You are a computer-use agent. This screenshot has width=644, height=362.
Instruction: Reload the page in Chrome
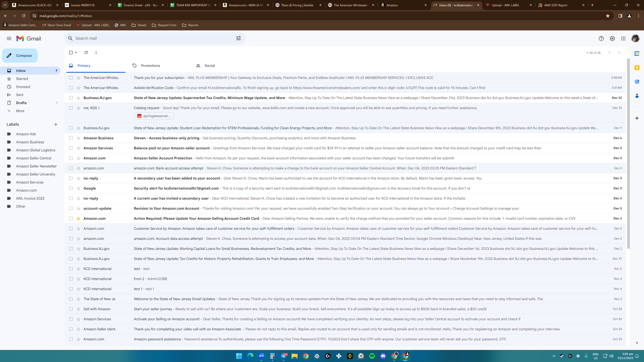pyautogui.click(x=24, y=16)
